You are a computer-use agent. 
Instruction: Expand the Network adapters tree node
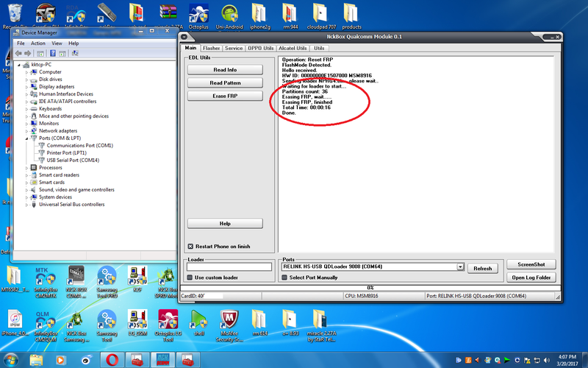pyautogui.click(x=27, y=130)
